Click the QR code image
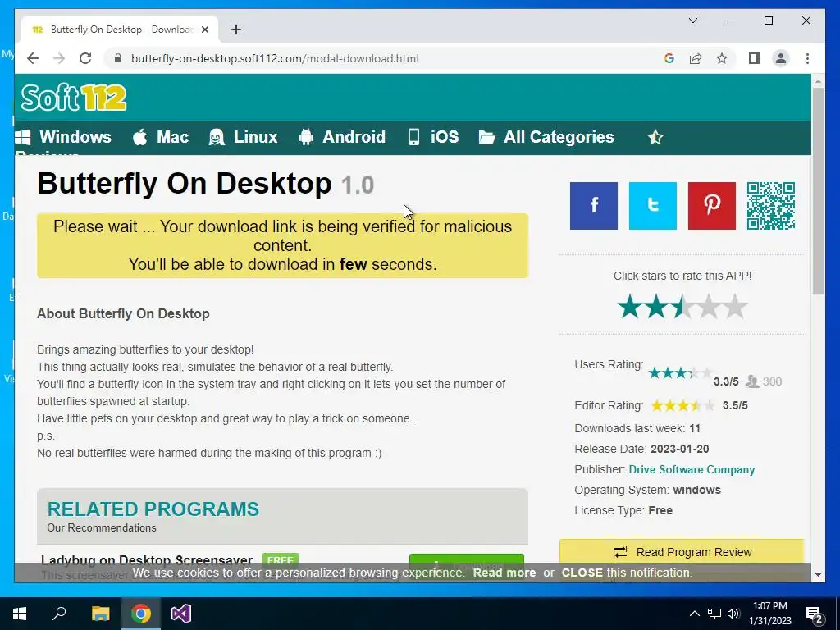Viewport: 840px width, 630px height. pyautogui.click(x=771, y=206)
